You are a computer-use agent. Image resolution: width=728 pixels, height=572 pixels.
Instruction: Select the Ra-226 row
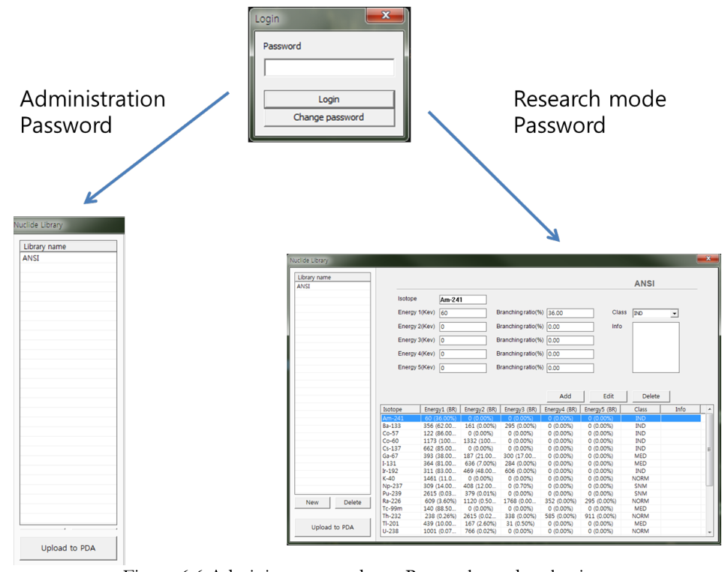pyautogui.click(x=541, y=501)
